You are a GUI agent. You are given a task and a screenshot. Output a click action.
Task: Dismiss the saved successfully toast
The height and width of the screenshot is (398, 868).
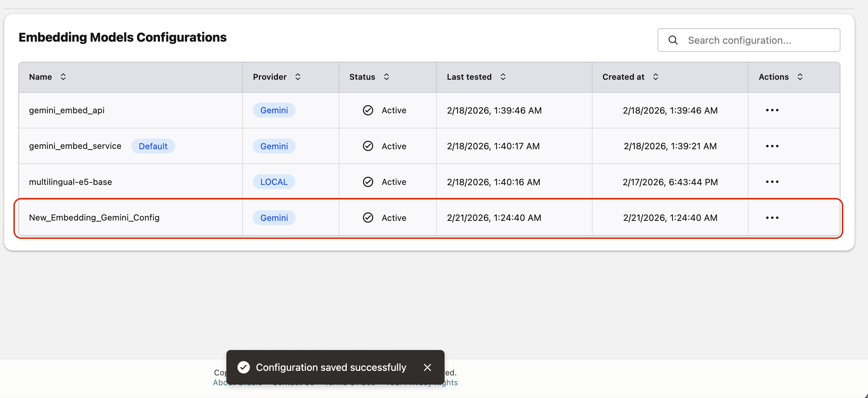pos(427,367)
